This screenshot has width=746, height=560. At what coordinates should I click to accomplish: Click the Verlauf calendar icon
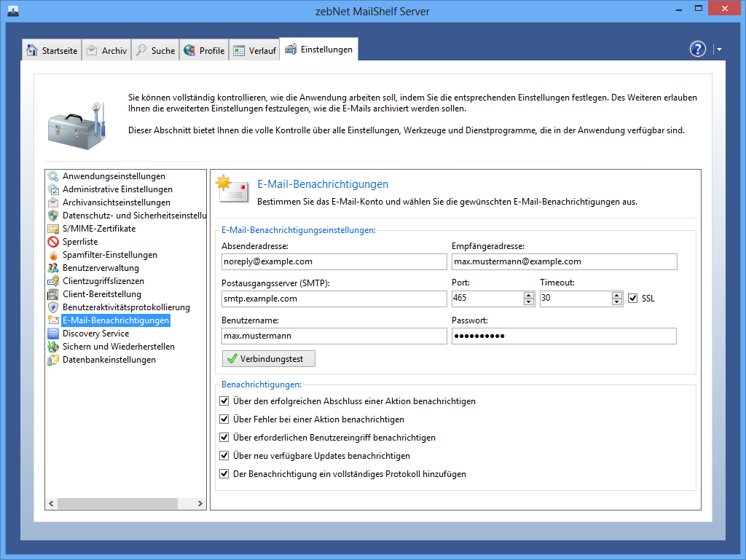pyautogui.click(x=239, y=50)
